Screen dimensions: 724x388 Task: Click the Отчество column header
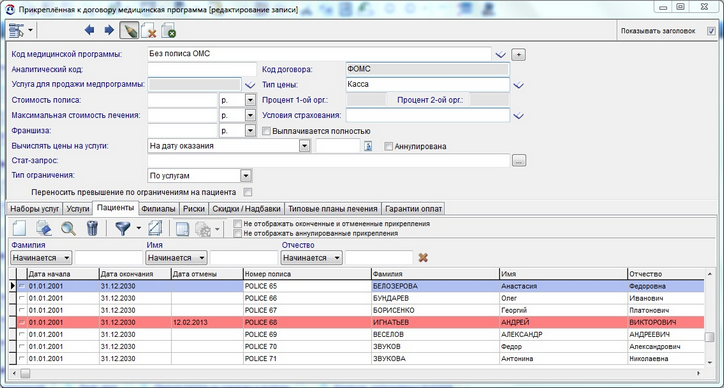coord(666,274)
